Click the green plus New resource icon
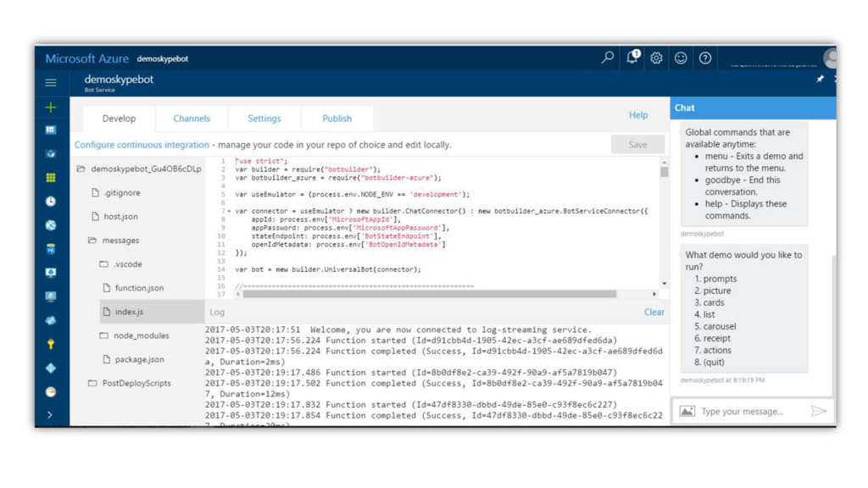Image resolution: width=868 pixels, height=488 pixels. coord(51,108)
